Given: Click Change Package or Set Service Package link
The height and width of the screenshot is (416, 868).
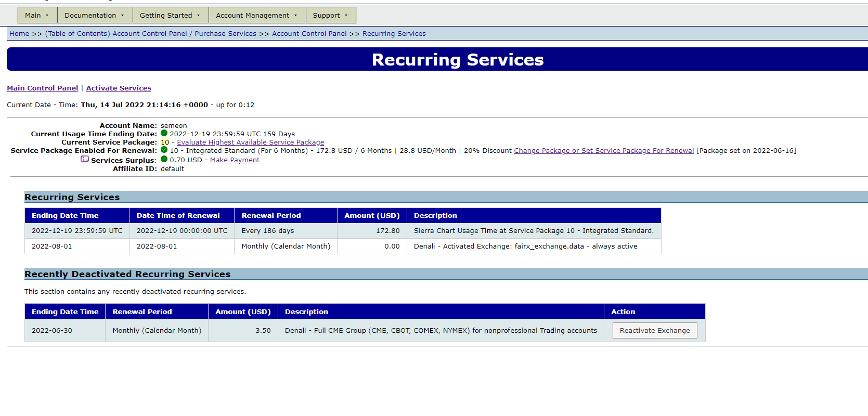Looking at the screenshot, I should point(604,151).
